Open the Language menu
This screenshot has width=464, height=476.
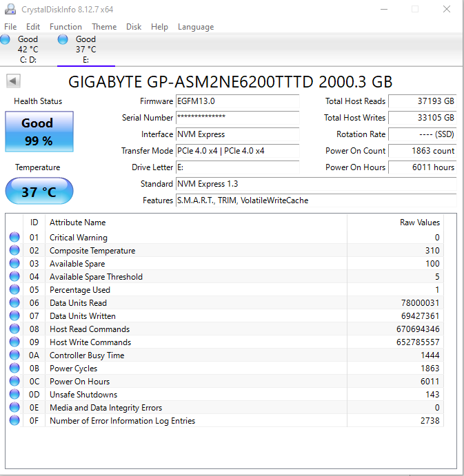(196, 27)
